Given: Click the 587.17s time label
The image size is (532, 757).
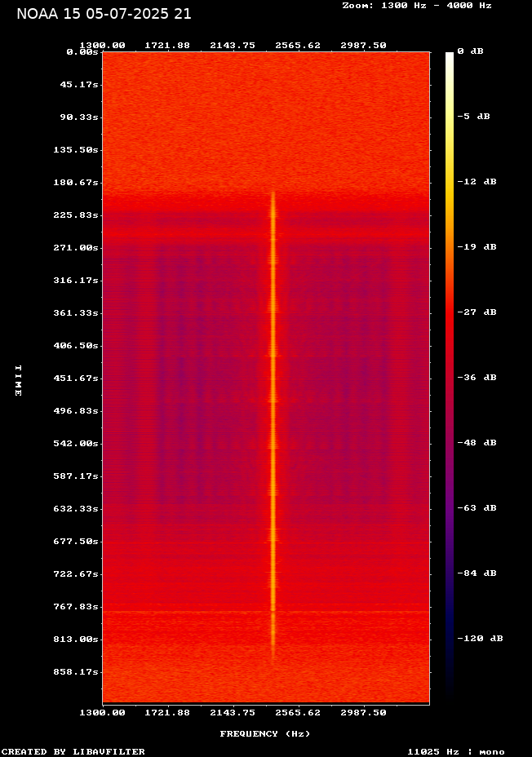Looking at the screenshot, I should [76, 476].
